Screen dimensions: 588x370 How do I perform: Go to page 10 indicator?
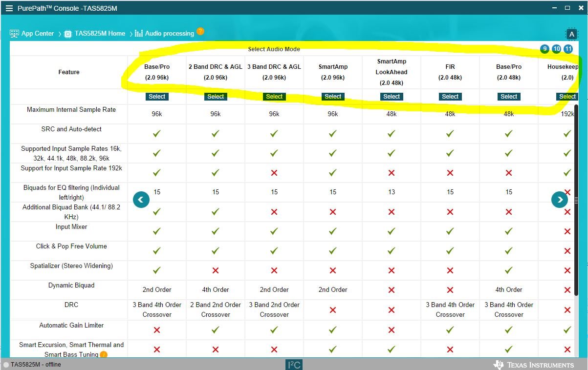coord(556,49)
